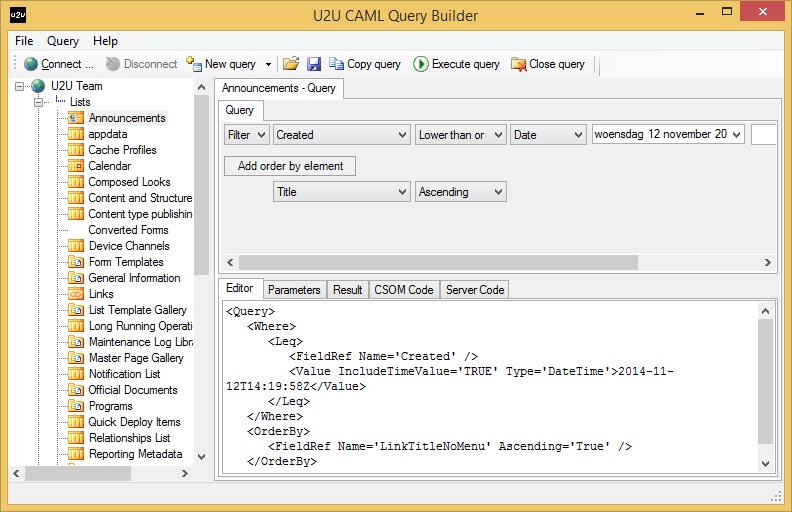Switch to the Result tab

tap(348, 290)
